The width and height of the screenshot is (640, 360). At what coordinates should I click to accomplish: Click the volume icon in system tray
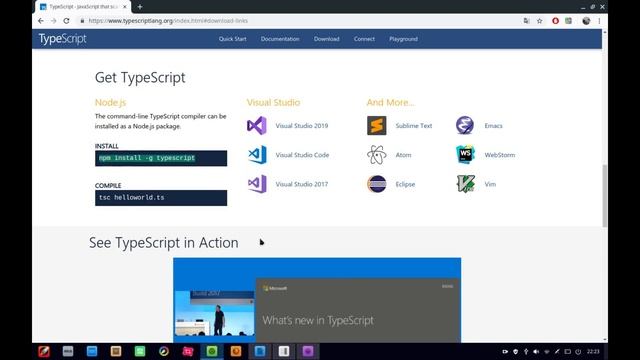[x=536, y=351]
